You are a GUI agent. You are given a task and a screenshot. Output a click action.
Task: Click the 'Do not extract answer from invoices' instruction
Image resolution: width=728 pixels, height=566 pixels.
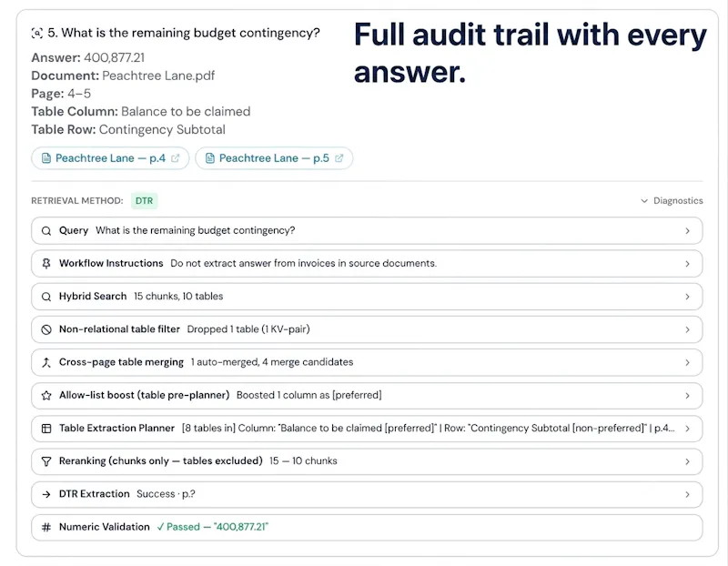coord(304,263)
